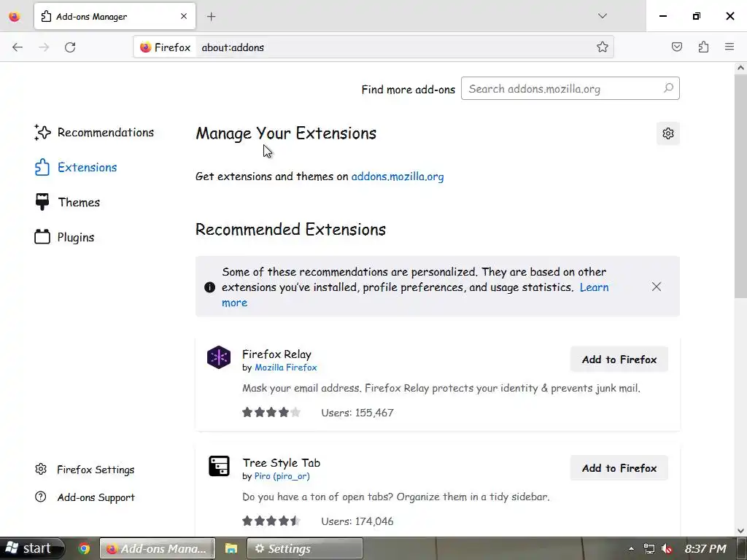Viewport: 747px width, 560px height.
Task: Click the muted volume tray icon
Action: click(x=667, y=549)
